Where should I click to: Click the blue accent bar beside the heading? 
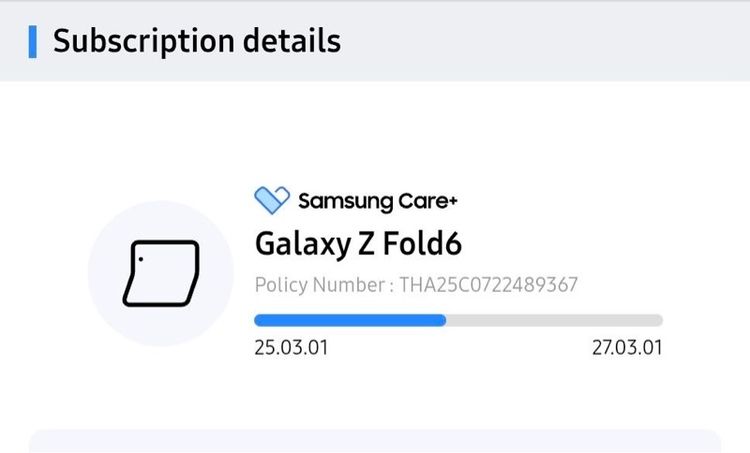click(33, 41)
